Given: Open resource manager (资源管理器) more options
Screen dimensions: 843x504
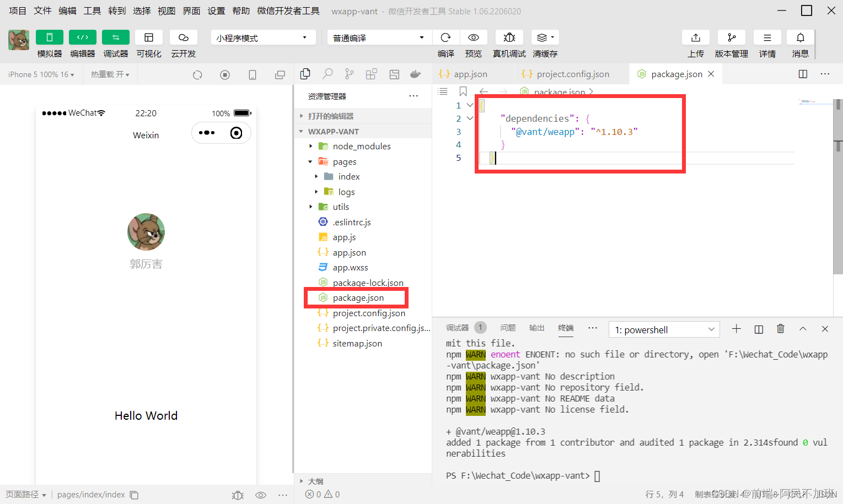Looking at the screenshot, I should pyautogui.click(x=414, y=96).
